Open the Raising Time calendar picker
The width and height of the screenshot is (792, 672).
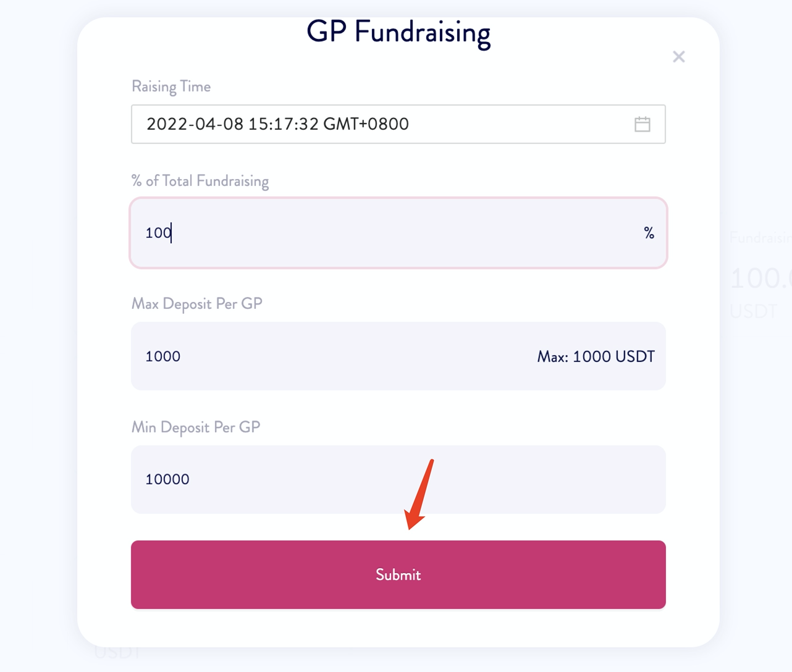click(x=642, y=124)
